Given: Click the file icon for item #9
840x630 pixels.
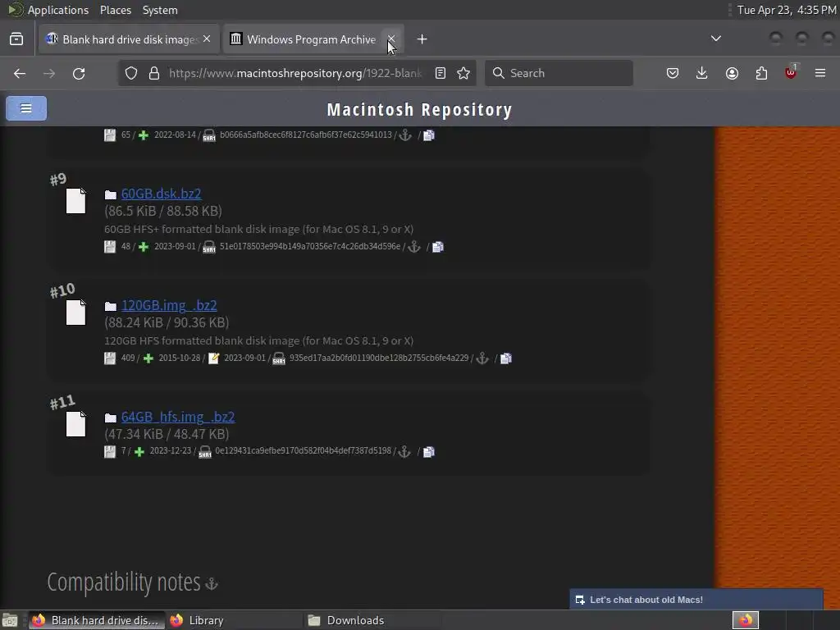Looking at the screenshot, I should pos(75,201).
